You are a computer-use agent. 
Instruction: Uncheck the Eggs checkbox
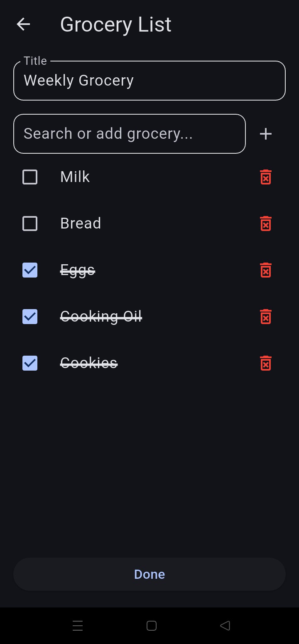(x=30, y=270)
